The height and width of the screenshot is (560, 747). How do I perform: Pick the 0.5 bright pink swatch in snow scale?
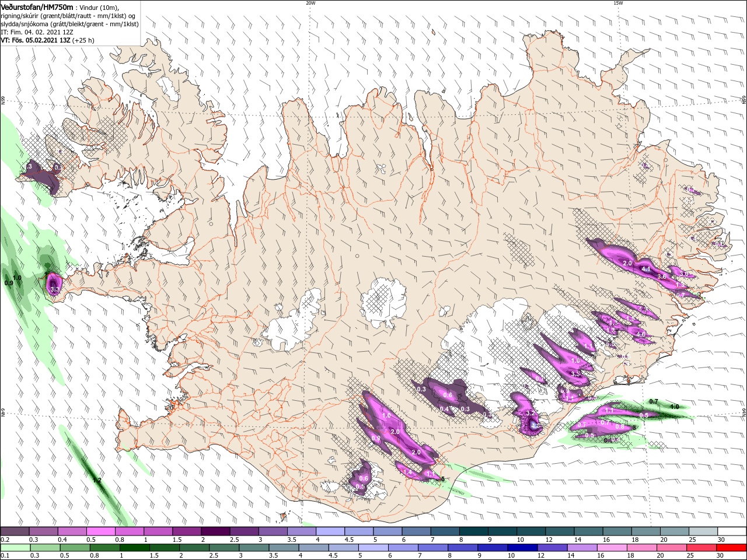(x=100, y=531)
